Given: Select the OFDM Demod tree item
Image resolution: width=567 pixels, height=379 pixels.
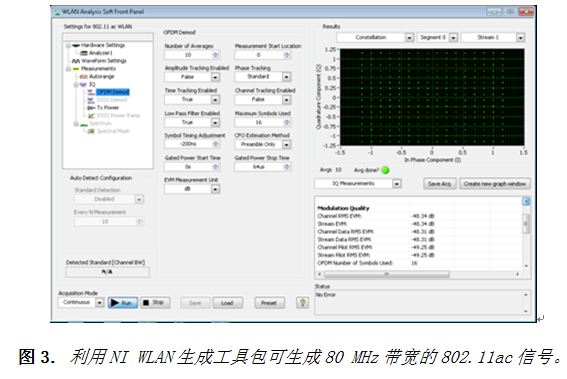Looking at the screenshot, I should click(x=113, y=92).
